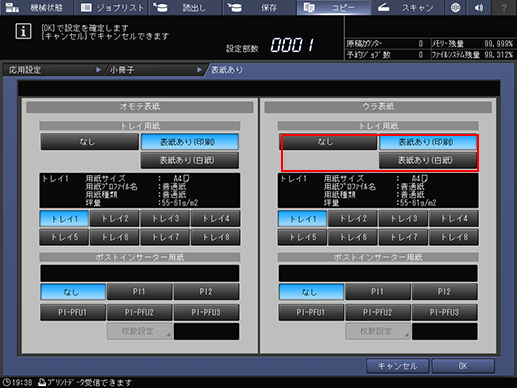The width and height of the screenshot is (517, 388).
Task: Go back to 応用設定 breadcrumb
Action: (53, 70)
